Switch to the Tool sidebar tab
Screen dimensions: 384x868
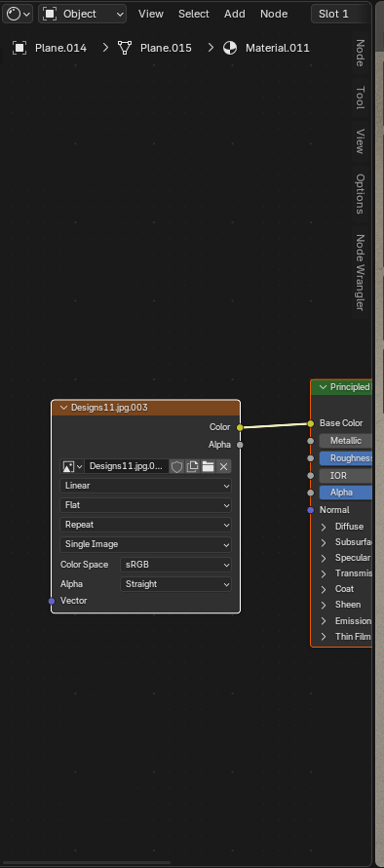click(x=361, y=98)
